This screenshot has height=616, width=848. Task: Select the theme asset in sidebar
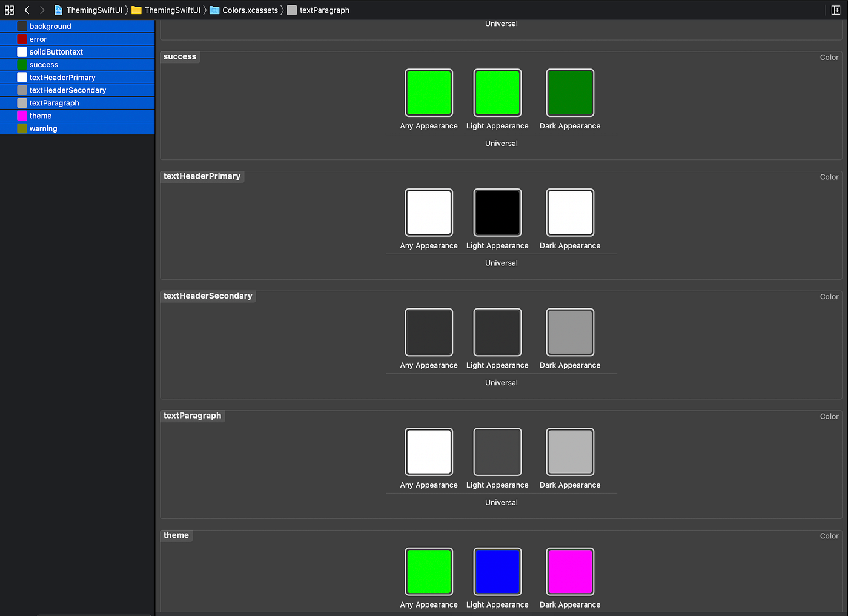(x=78, y=116)
